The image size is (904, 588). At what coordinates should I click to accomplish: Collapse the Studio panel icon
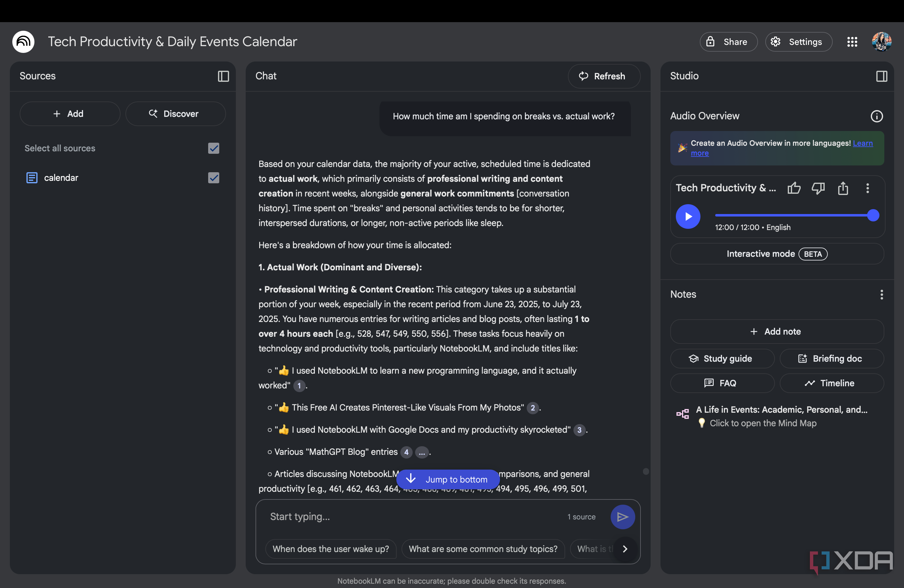click(x=881, y=76)
